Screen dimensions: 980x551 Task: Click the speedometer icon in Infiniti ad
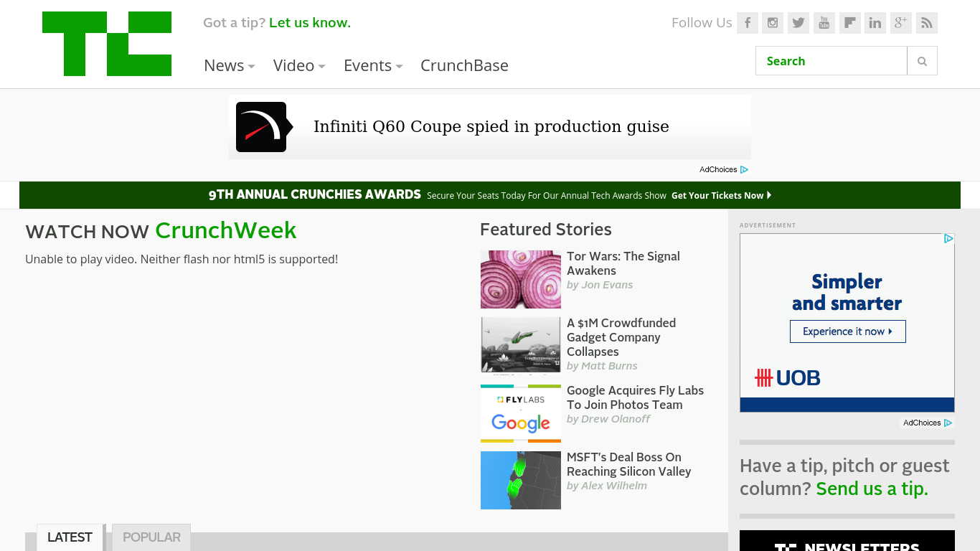point(262,127)
